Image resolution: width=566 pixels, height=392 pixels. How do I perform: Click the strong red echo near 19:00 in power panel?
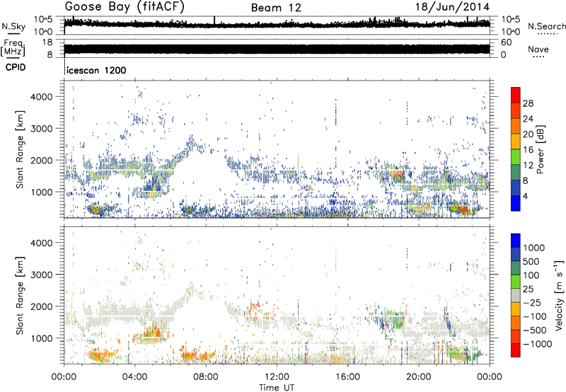tap(398, 173)
